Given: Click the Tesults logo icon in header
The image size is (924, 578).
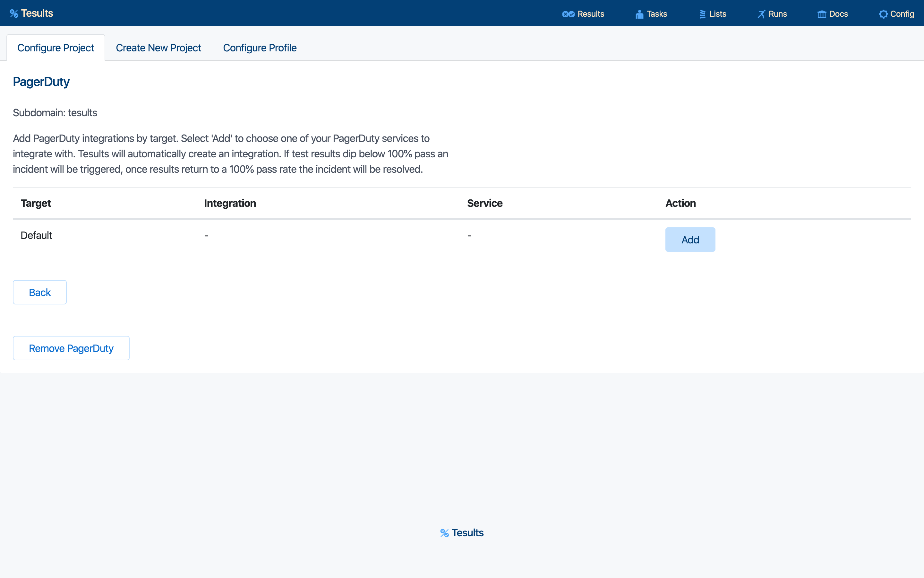Looking at the screenshot, I should pyautogui.click(x=14, y=14).
